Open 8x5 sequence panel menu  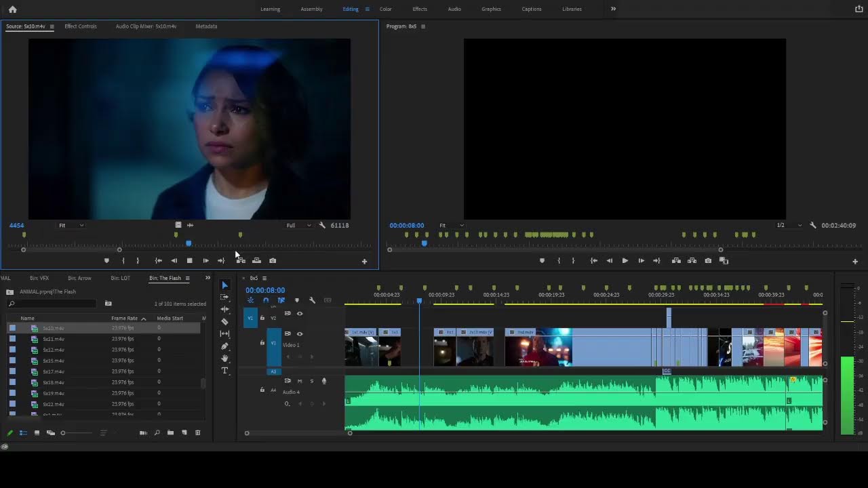coord(264,278)
